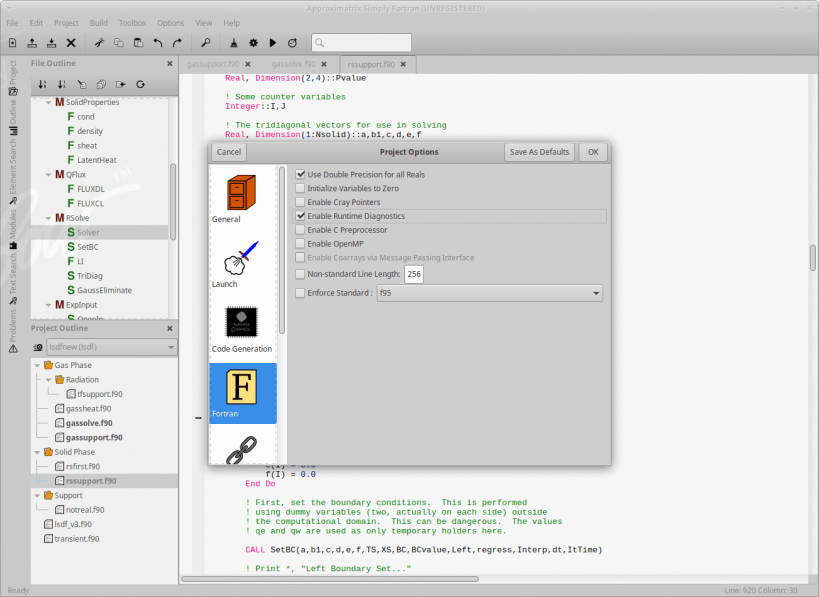Collapse the Gas Phase folder
This screenshot has height=597, width=819.
pos(37,365)
